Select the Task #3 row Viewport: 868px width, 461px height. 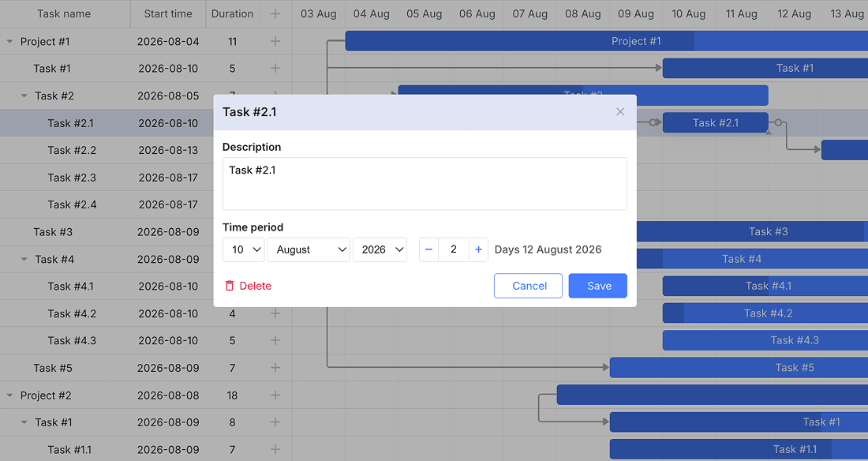coord(107,231)
